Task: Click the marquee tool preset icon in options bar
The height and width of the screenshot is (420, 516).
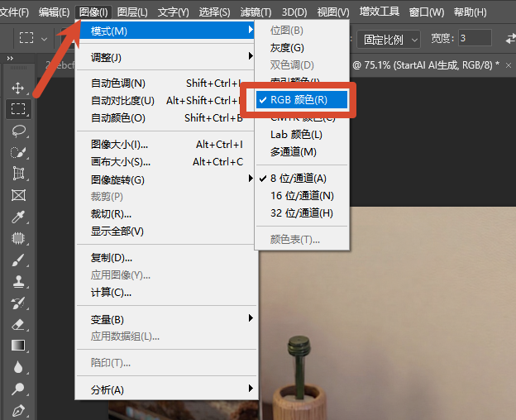Action: point(26,38)
